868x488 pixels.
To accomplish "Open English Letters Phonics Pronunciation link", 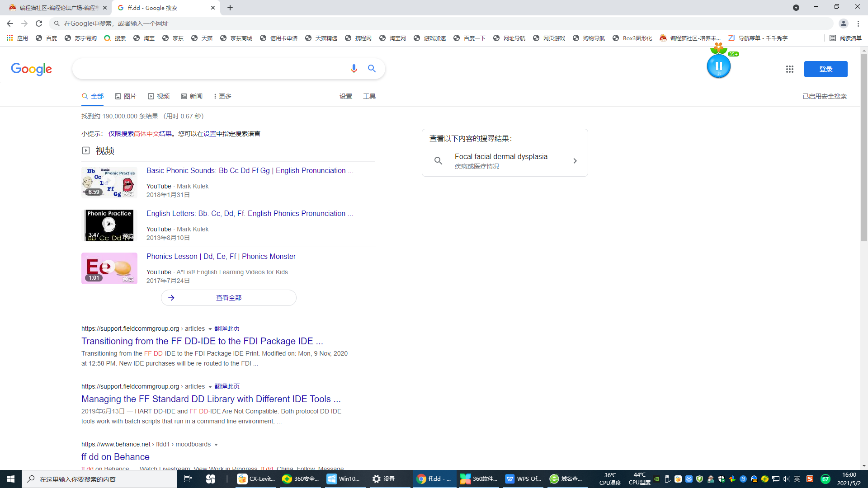I will point(250,213).
